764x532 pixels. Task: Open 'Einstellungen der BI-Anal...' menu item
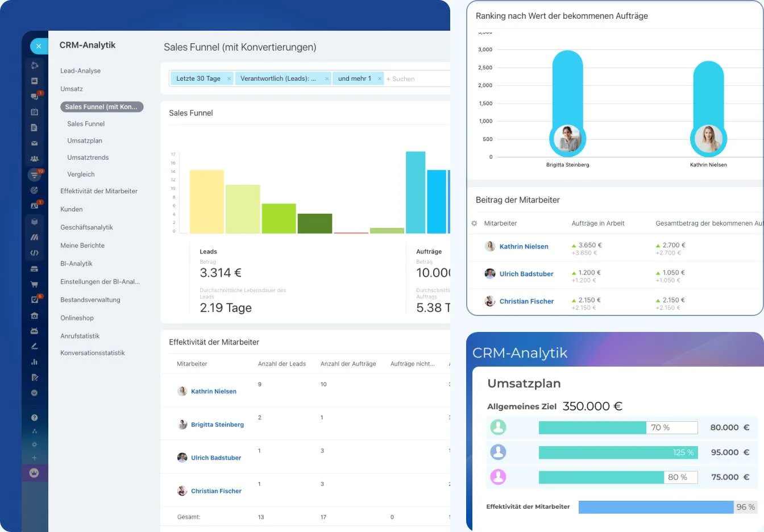pyautogui.click(x=100, y=282)
